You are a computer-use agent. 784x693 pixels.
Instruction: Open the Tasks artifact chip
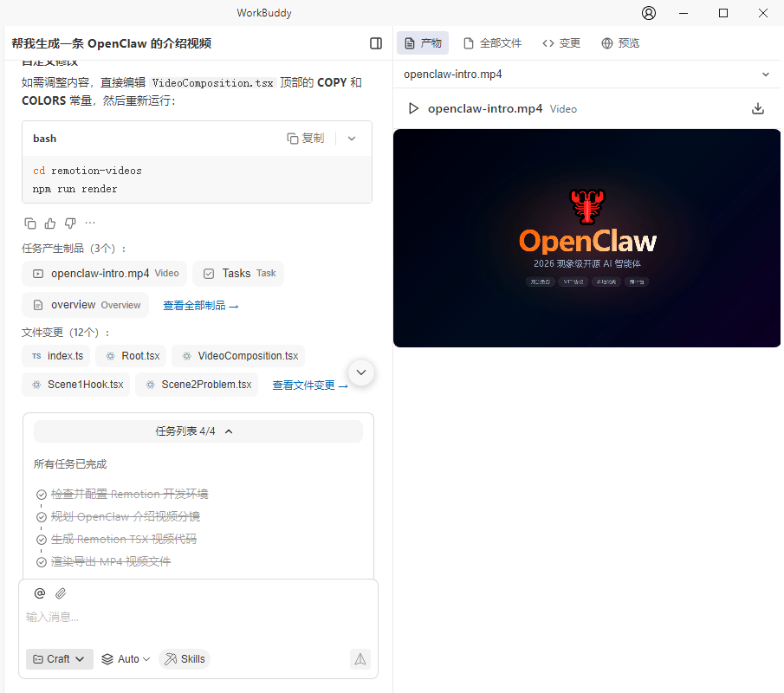238,274
